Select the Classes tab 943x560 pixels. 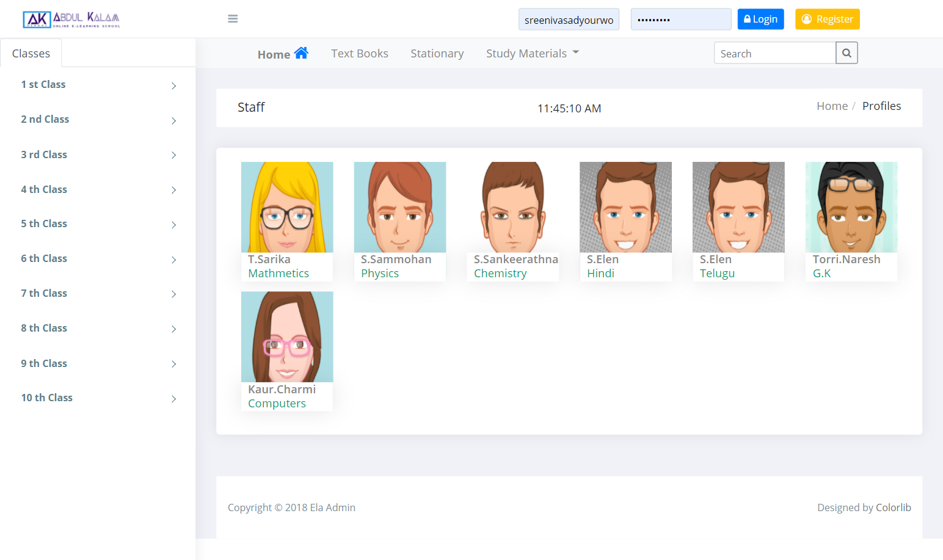pyautogui.click(x=31, y=54)
